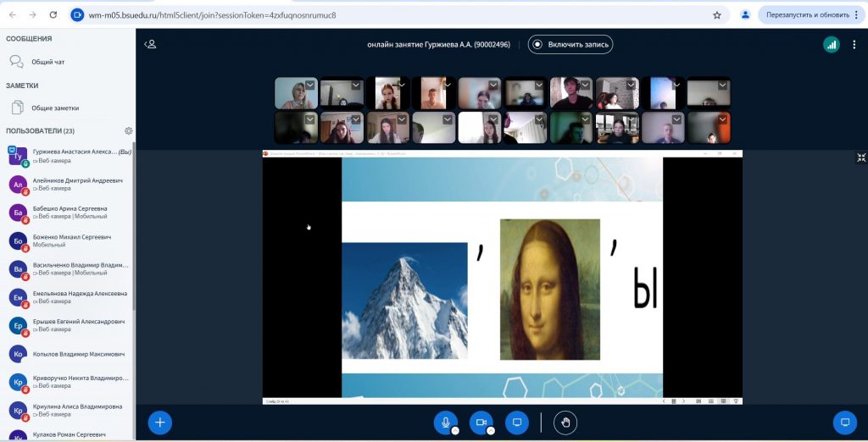Screen dimensions: 868x442
Task: Click the camera site-info icon in address bar
Action: (77, 15)
